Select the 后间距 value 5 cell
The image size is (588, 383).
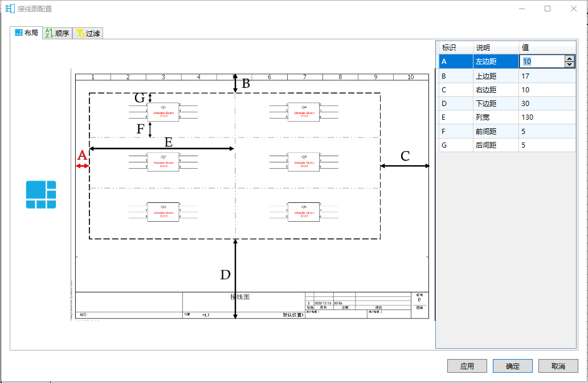(x=547, y=145)
